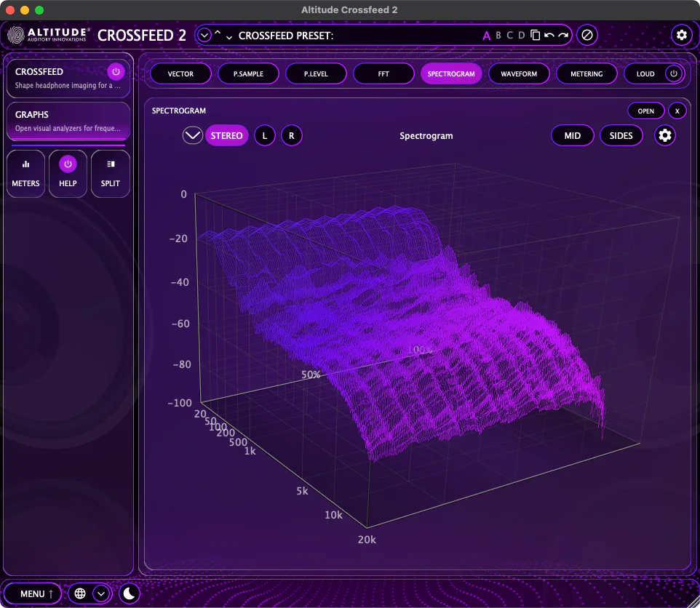
Task: Toggle the Loud power icon
Action: [674, 73]
